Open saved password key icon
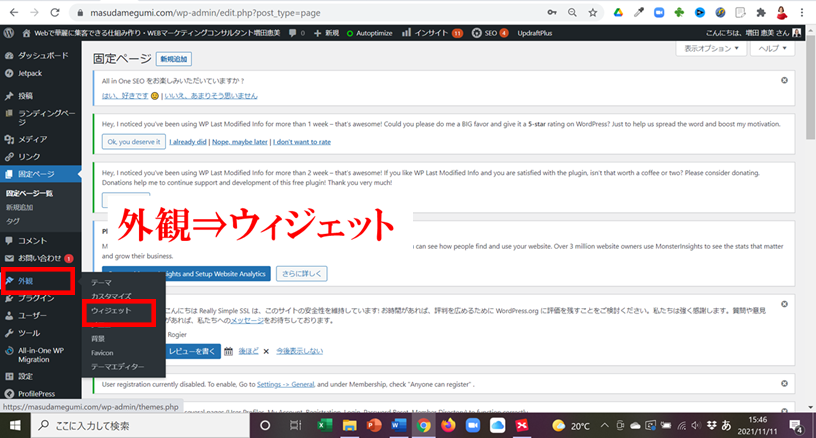 point(552,12)
